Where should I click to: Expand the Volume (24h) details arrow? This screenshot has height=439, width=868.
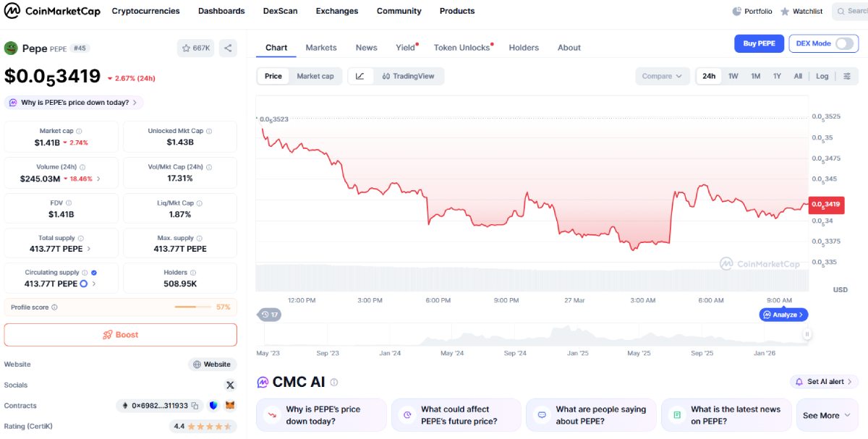pyautogui.click(x=98, y=179)
